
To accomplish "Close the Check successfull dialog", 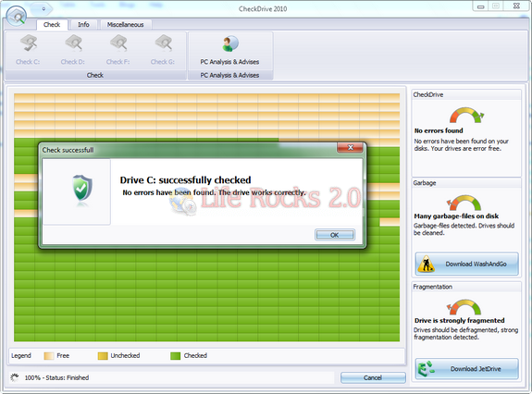I will [x=350, y=147].
